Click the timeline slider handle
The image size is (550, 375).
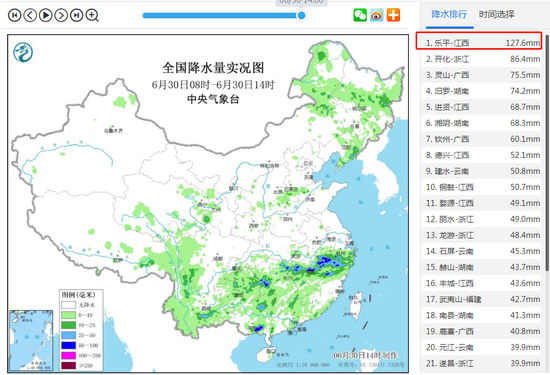(x=301, y=15)
